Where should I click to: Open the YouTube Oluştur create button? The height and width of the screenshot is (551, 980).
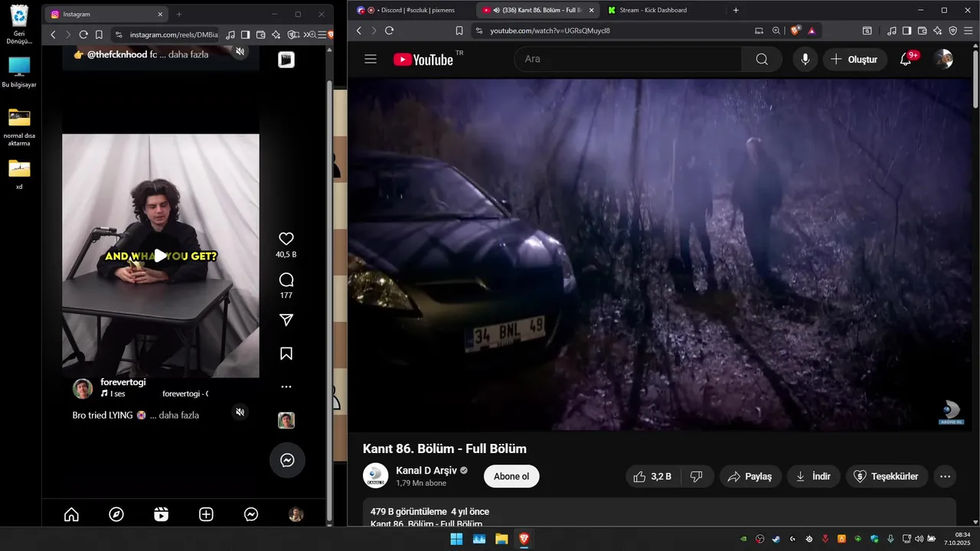tap(854, 59)
